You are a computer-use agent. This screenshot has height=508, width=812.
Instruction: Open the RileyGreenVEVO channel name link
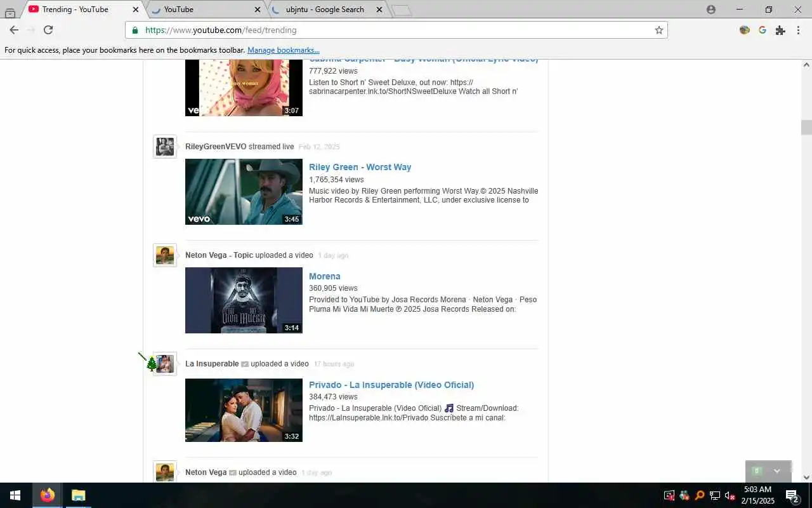tap(216, 147)
